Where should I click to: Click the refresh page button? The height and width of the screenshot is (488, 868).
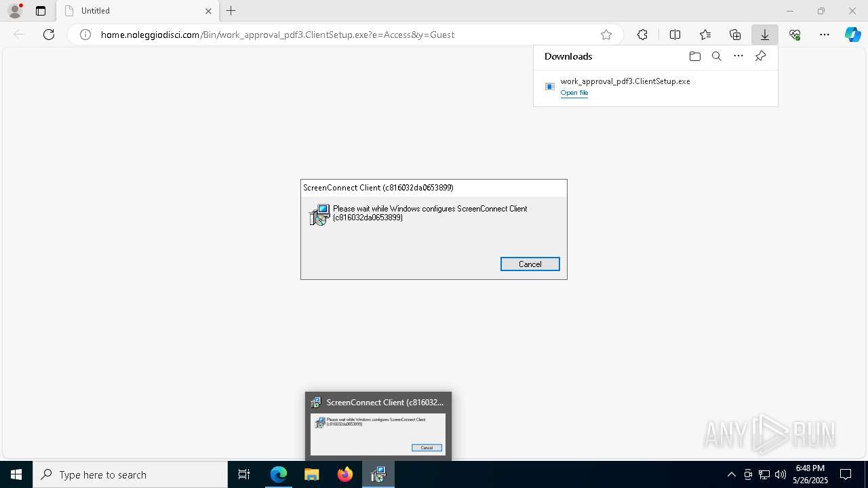pos(49,35)
